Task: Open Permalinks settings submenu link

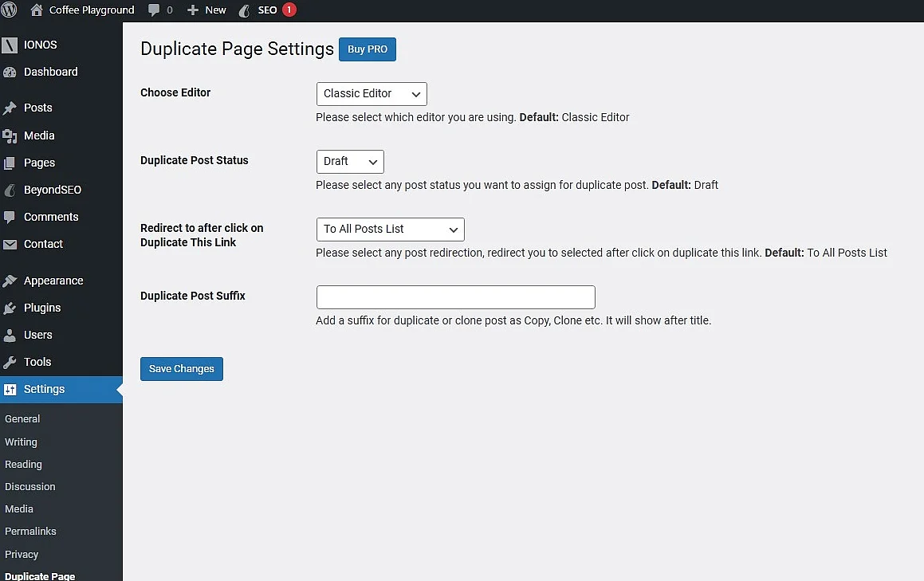Action: click(30, 532)
